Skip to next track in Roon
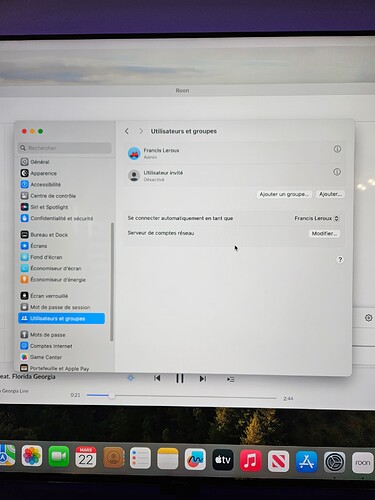The width and height of the screenshot is (375, 500). [203, 379]
